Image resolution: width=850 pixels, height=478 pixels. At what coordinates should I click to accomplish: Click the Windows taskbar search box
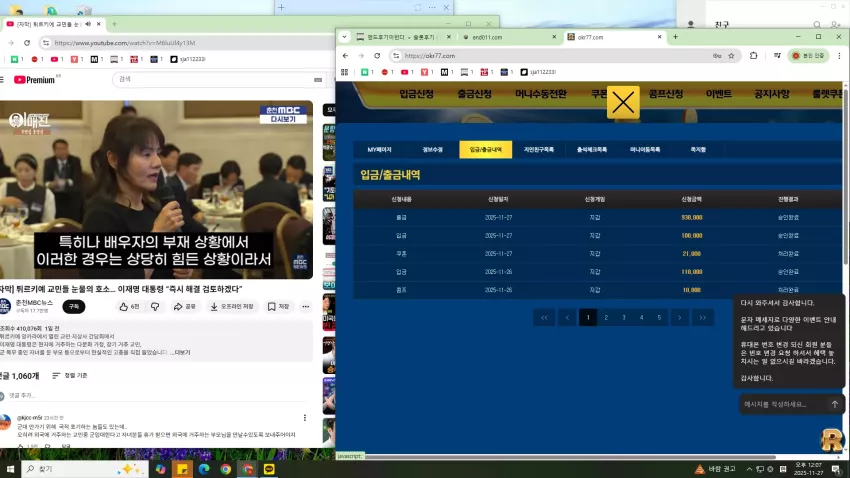[84, 469]
